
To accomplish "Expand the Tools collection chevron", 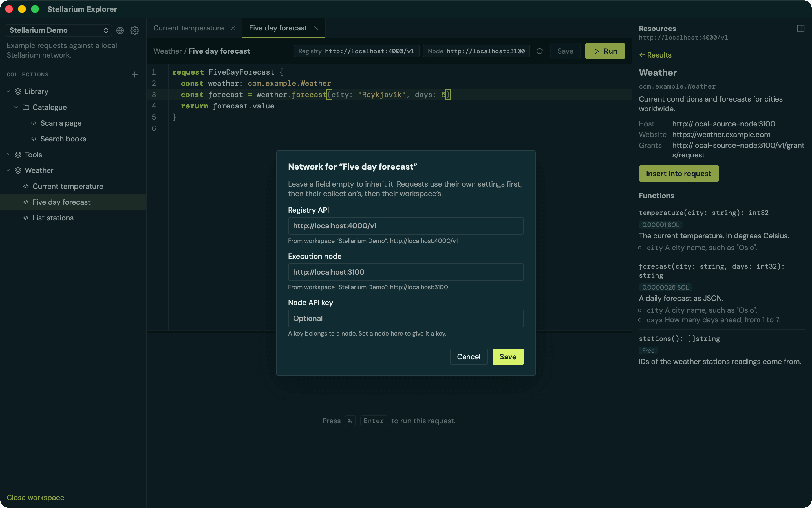I will [8, 155].
